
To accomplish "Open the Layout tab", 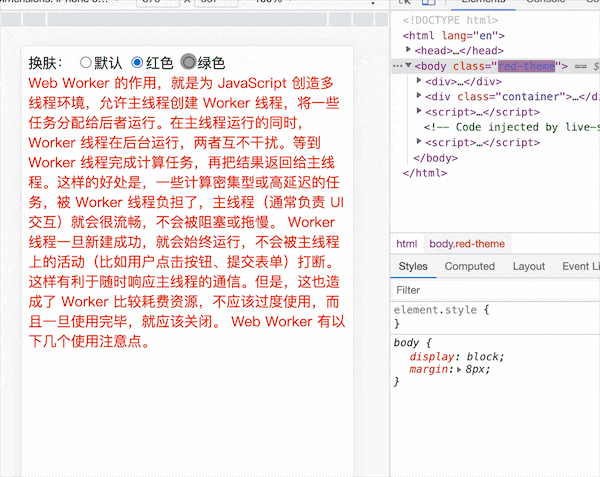I will tap(528, 266).
